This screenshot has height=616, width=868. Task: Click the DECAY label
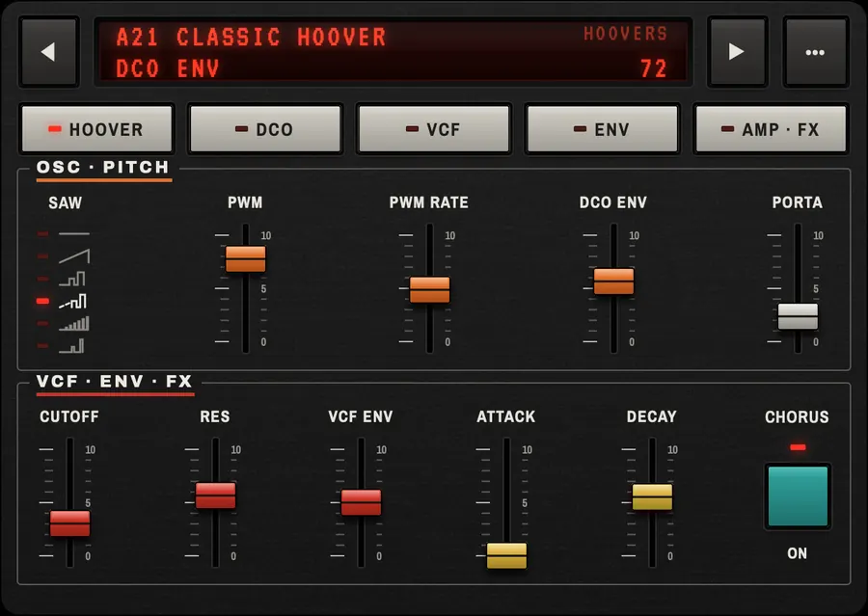tap(652, 416)
